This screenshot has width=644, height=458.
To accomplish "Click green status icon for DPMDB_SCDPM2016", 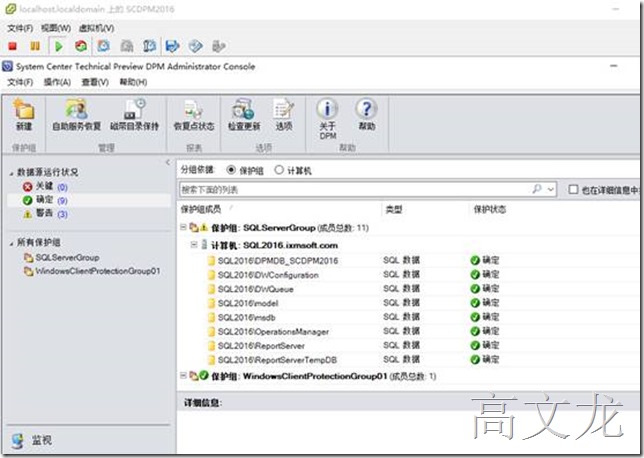I will (475, 260).
